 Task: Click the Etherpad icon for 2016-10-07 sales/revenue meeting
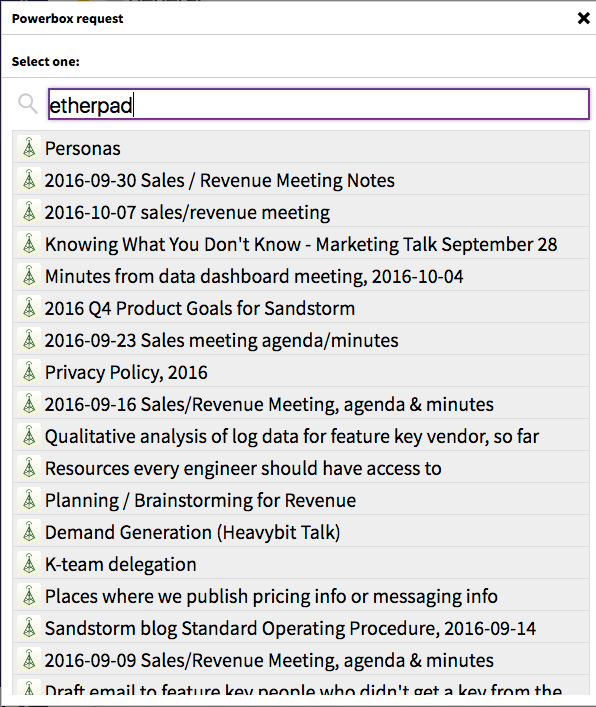tap(29, 211)
